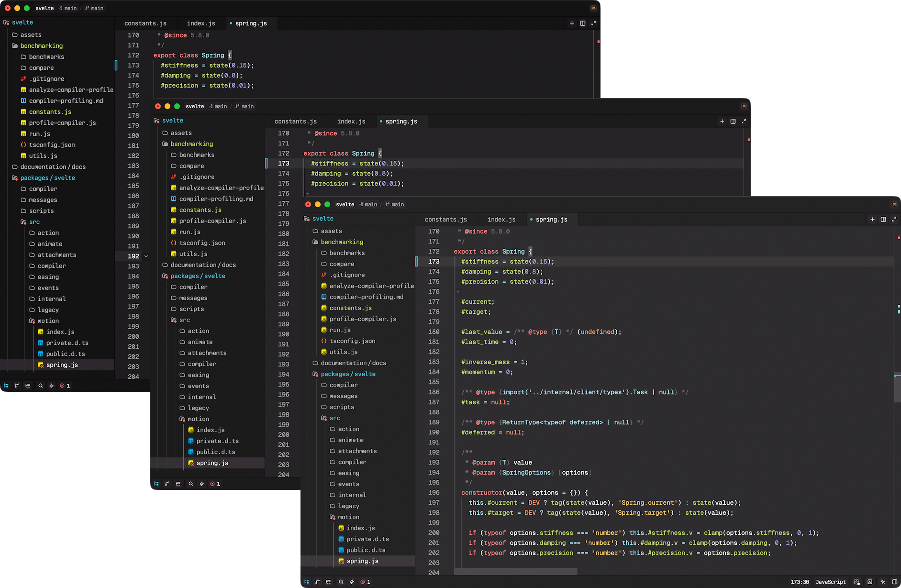Click the horizontal scrollbar thumb in the front editor
Screen dimensions: 901x588
pos(515,572)
